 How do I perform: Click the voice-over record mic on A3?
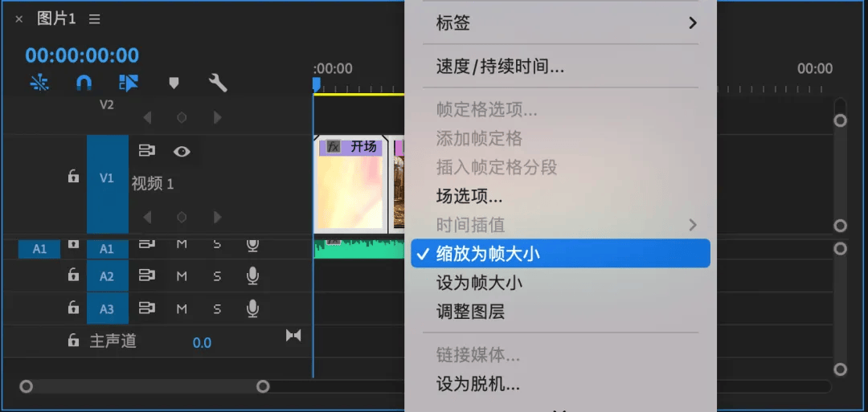pyautogui.click(x=252, y=308)
